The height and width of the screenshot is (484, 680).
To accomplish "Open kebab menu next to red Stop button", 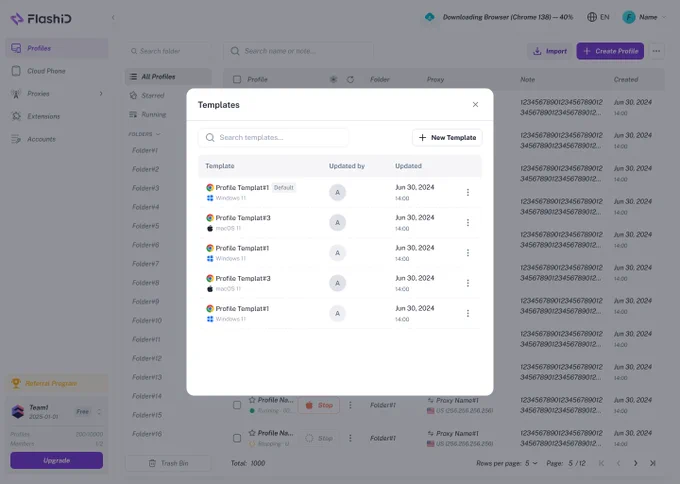I will coord(350,405).
